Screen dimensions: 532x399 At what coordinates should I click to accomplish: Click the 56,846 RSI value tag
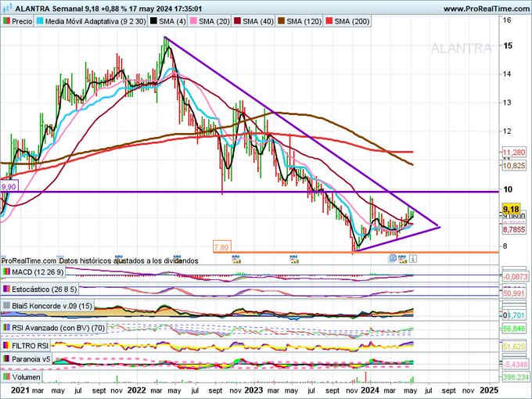pyautogui.click(x=514, y=329)
